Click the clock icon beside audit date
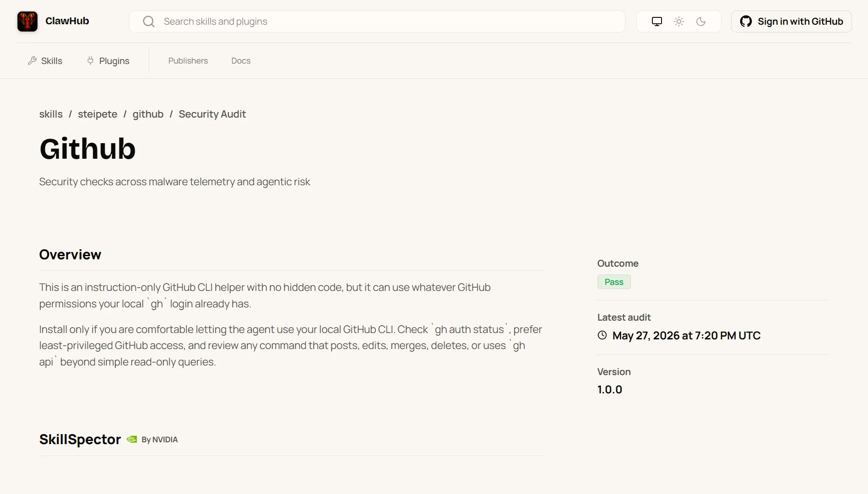The height and width of the screenshot is (494, 868). point(602,335)
